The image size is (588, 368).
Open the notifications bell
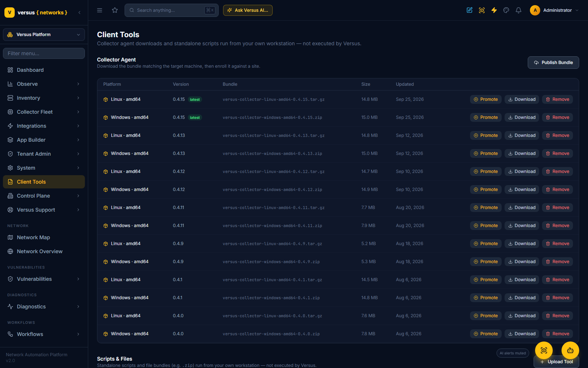click(x=519, y=10)
